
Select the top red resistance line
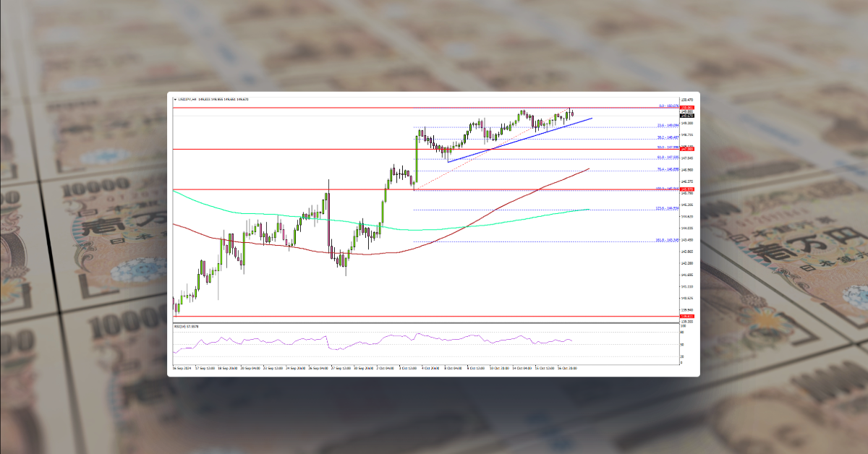[434, 107]
